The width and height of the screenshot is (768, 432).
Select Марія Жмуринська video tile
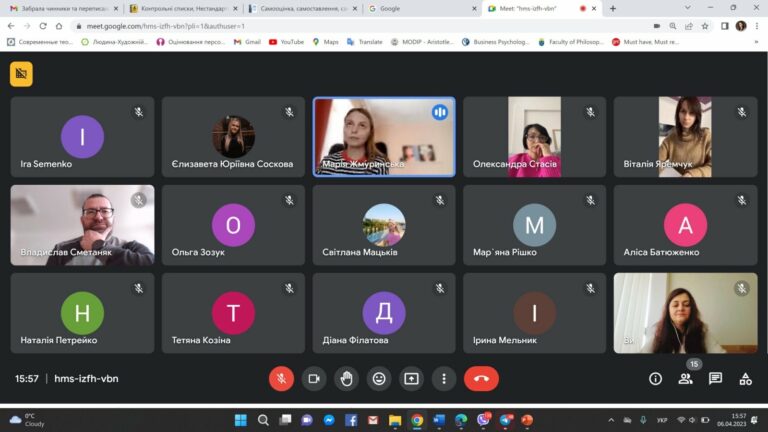coord(384,137)
